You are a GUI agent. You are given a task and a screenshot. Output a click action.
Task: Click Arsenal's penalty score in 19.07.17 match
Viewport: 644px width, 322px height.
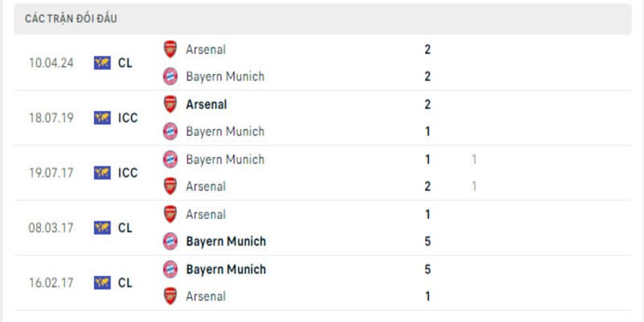[474, 186]
